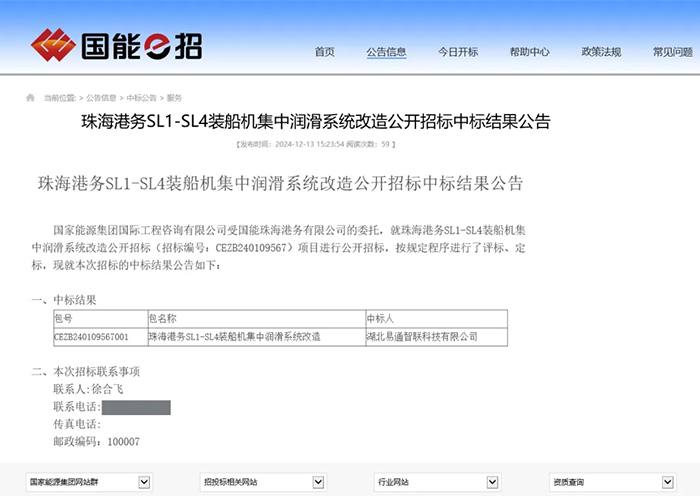Screen dimensions: 700x500
Task: Open 帮助中心 from the navigation bar
Action: click(x=530, y=52)
